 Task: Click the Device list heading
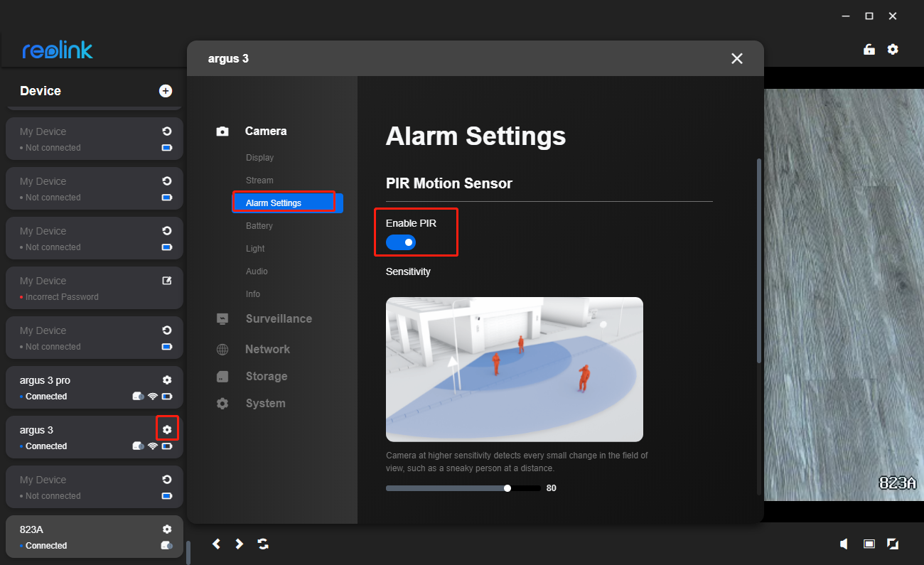[41, 91]
